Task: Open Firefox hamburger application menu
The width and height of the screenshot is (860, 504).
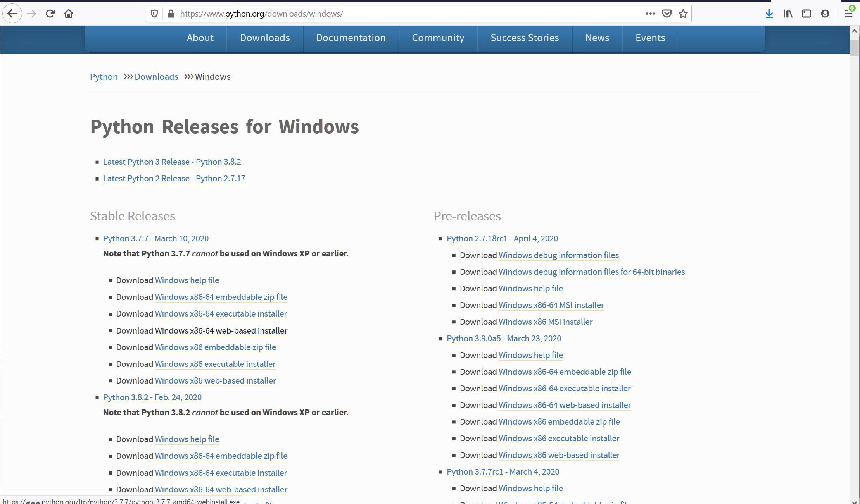Action: (x=848, y=14)
